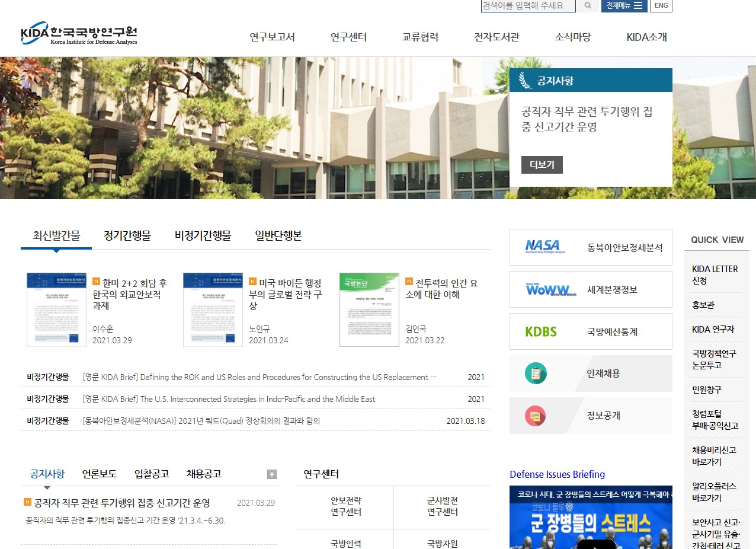Open article 전투력의 인간 요소에 대한 이해
Viewport: 756px width, 549px height.
pyautogui.click(x=442, y=289)
